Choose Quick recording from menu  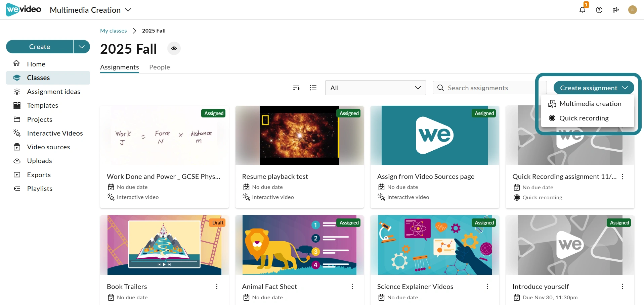click(588, 118)
